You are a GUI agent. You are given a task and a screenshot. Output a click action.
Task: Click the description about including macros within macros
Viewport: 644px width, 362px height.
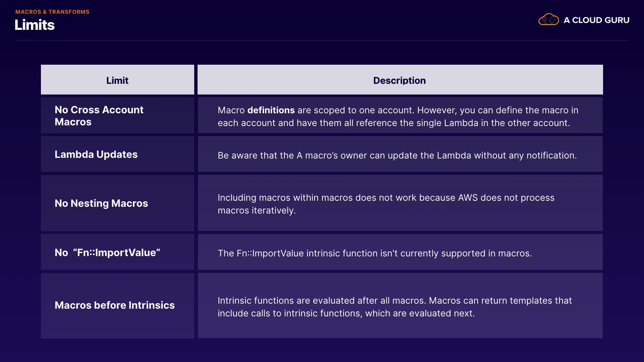coord(386,204)
